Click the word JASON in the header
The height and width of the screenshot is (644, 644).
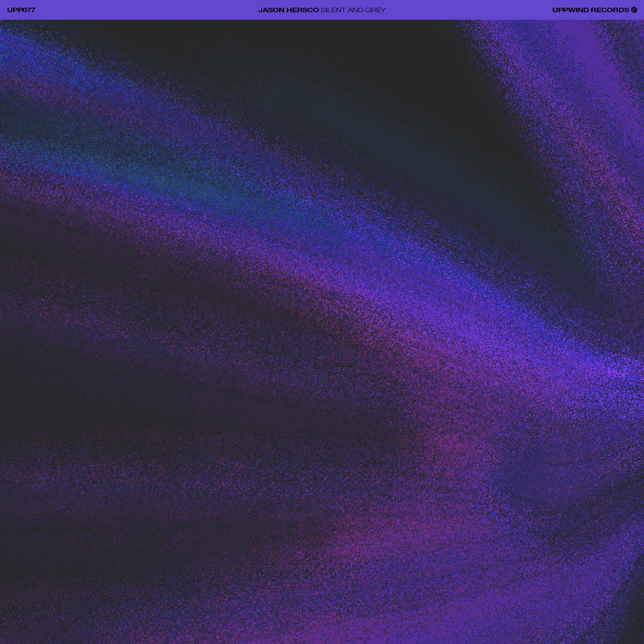click(x=271, y=10)
